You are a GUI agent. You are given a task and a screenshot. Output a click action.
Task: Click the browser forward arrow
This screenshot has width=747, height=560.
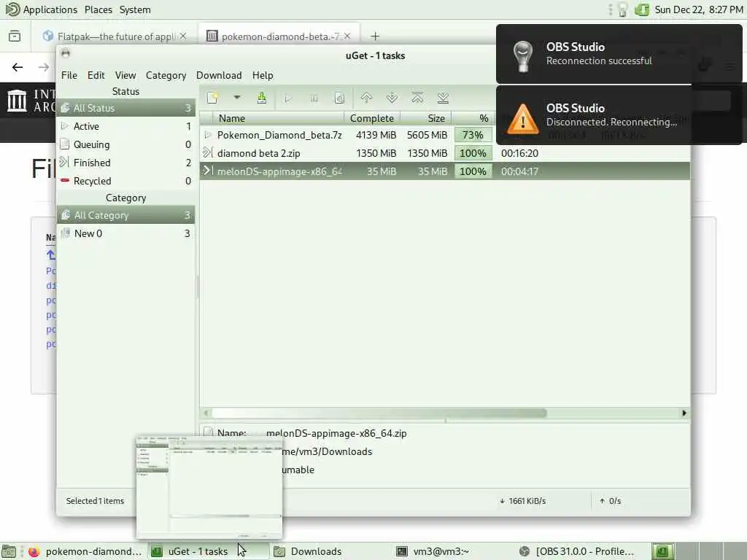pos(43,67)
